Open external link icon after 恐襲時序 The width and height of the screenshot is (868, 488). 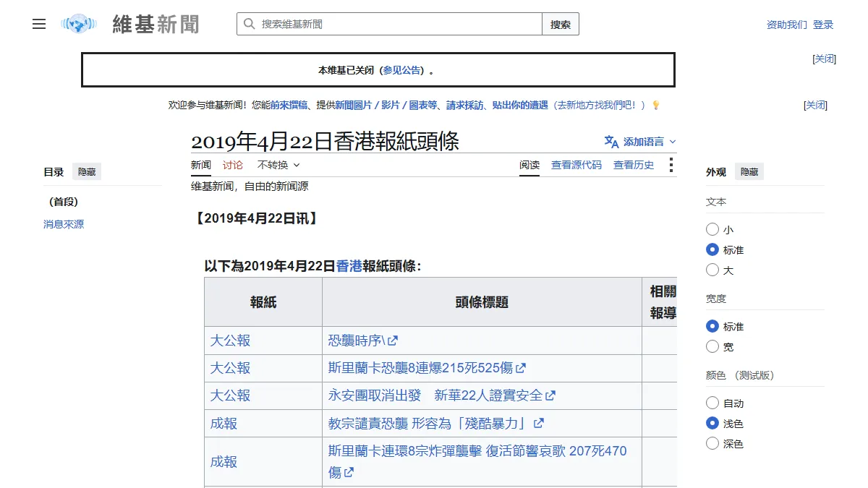pos(393,341)
